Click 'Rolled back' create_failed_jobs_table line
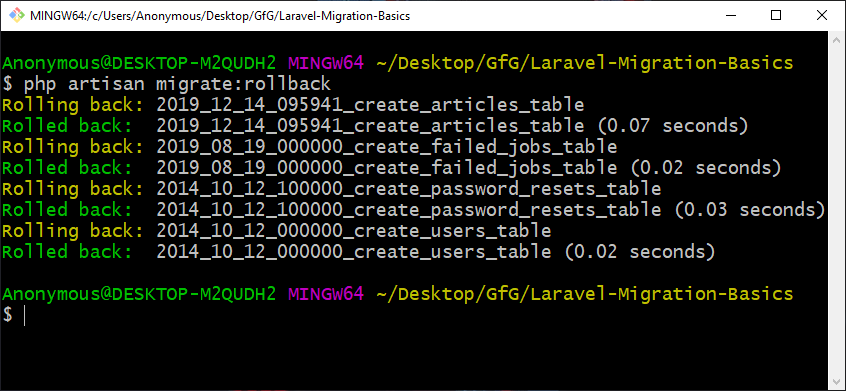The image size is (846, 391). [392, 168]
